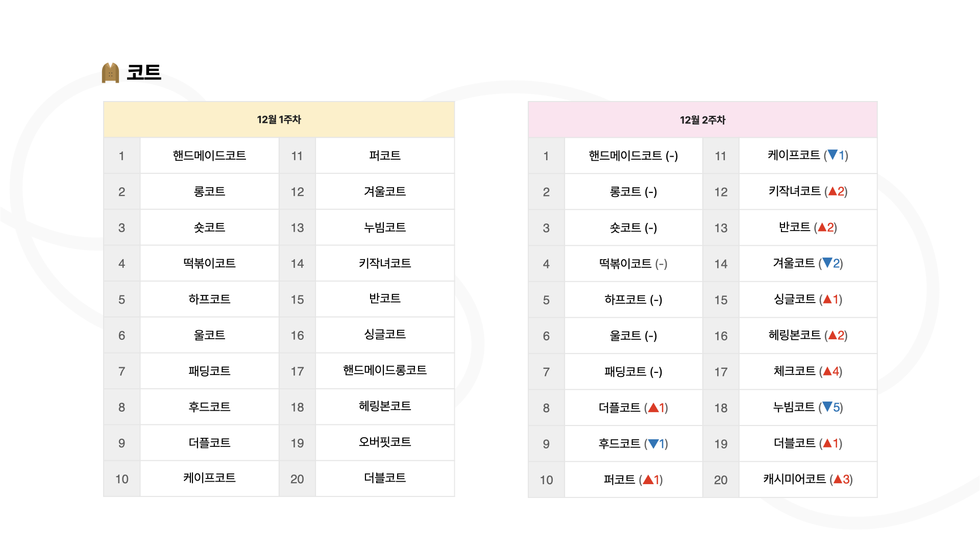Click the red up arrow next to 키작녀코트
The height and width of the screenshot is (551, 980).
[x=832, y=191]
